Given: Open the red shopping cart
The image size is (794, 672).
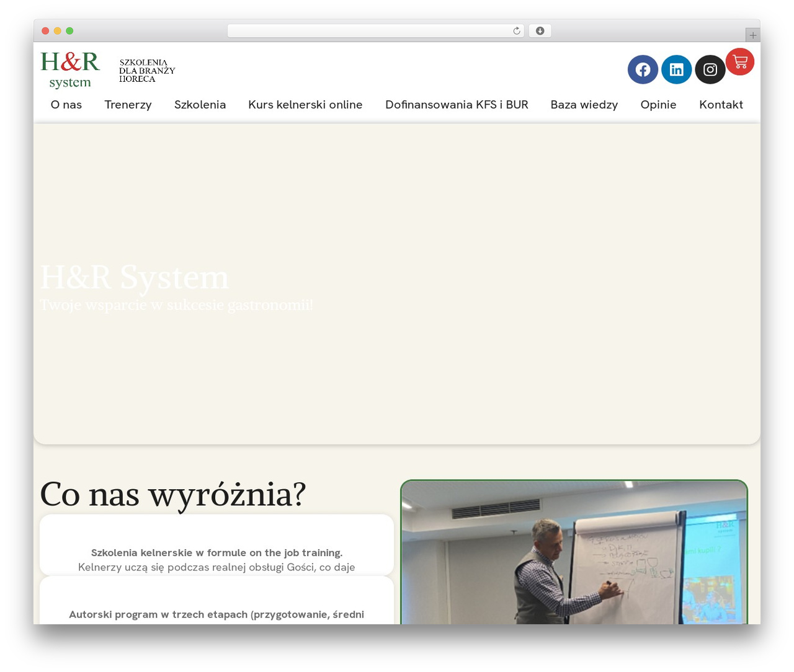Looking at the screenshot, I should pyautogui.click(x=740, y=61).
